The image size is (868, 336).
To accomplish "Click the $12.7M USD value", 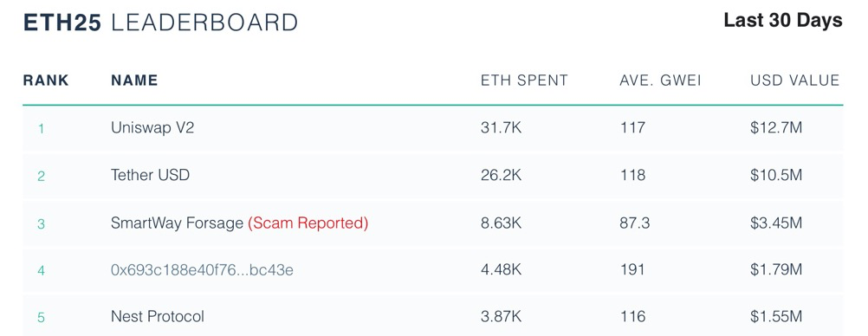I will coord(776,128).
